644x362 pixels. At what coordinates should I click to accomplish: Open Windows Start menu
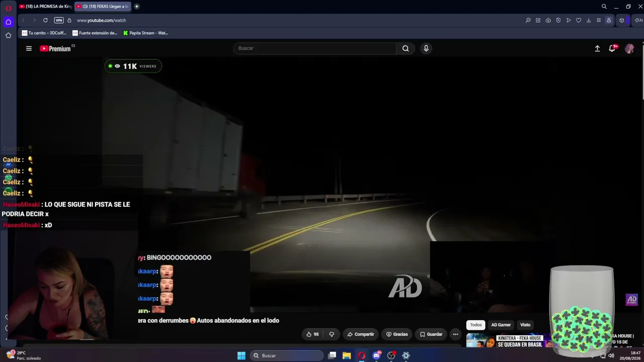tap(242, 355)
